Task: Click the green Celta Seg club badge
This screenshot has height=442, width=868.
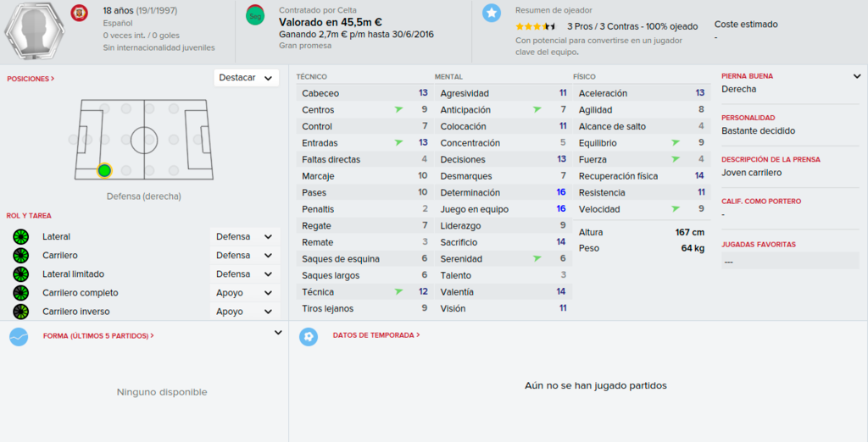Action: point(255,15)
